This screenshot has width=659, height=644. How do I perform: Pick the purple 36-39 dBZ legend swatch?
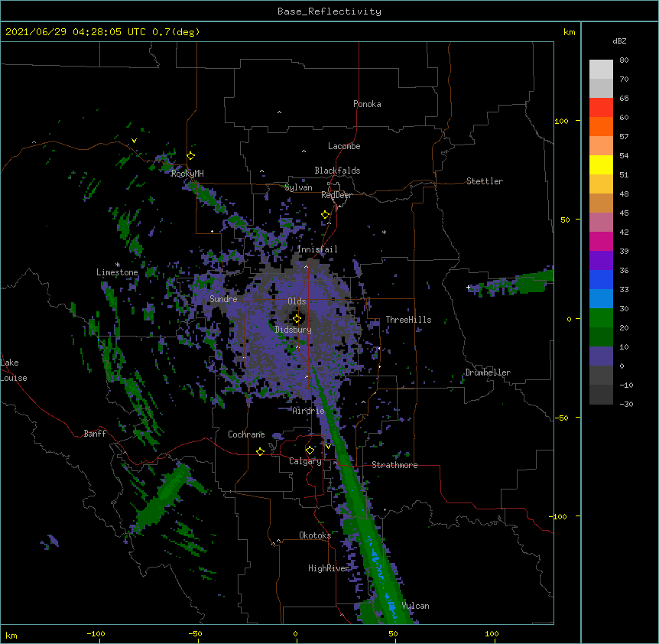601,261
